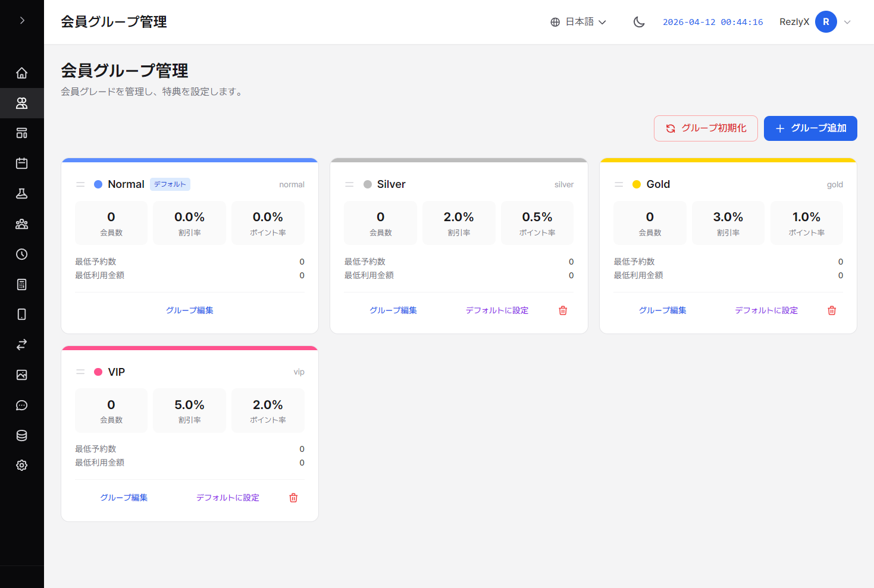Click VIP's 5.0% 割引率 value

point(189,405)
